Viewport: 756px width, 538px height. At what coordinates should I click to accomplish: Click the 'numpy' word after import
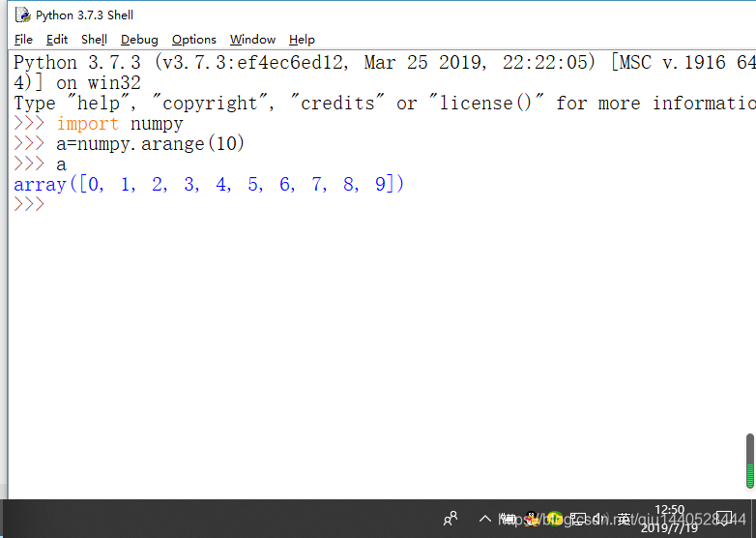click(x=157, y=124)
